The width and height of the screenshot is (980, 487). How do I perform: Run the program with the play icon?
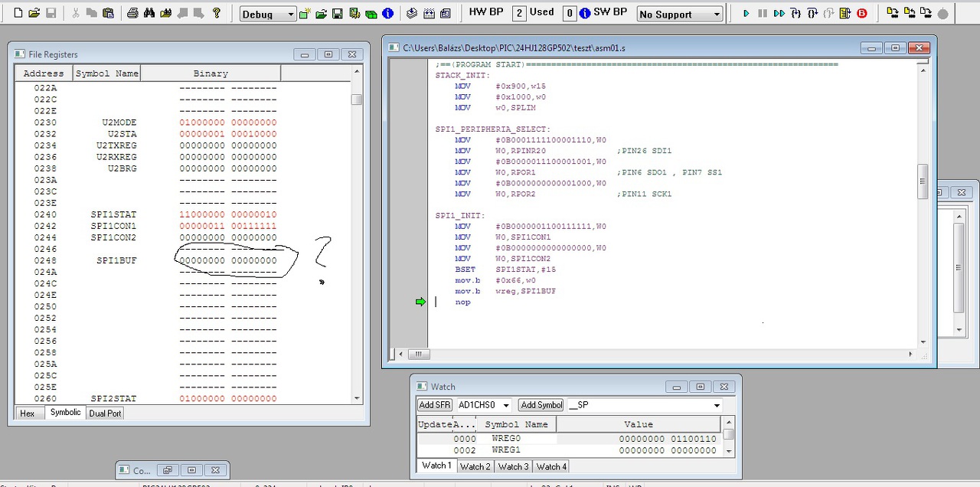(x=746, y=13)
